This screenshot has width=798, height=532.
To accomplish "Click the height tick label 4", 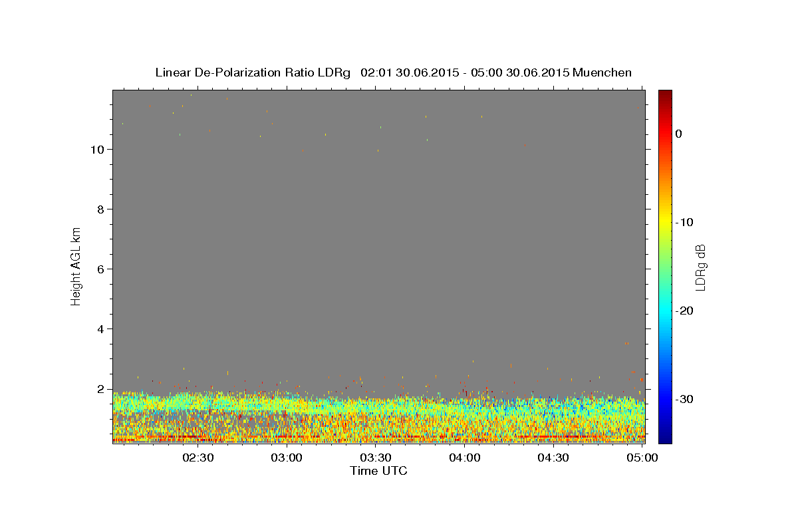I will coord(100,329).
